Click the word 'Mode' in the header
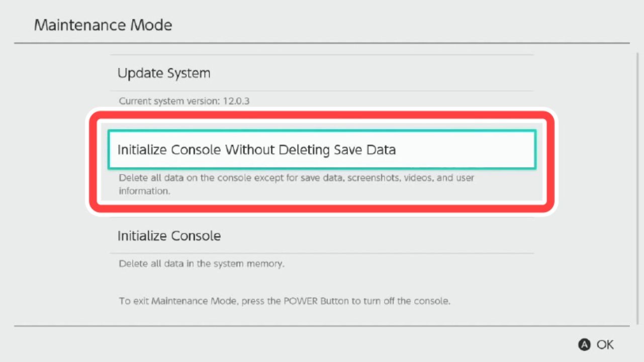The width and height of the screenshot is (644, 362). pos(153,25)
